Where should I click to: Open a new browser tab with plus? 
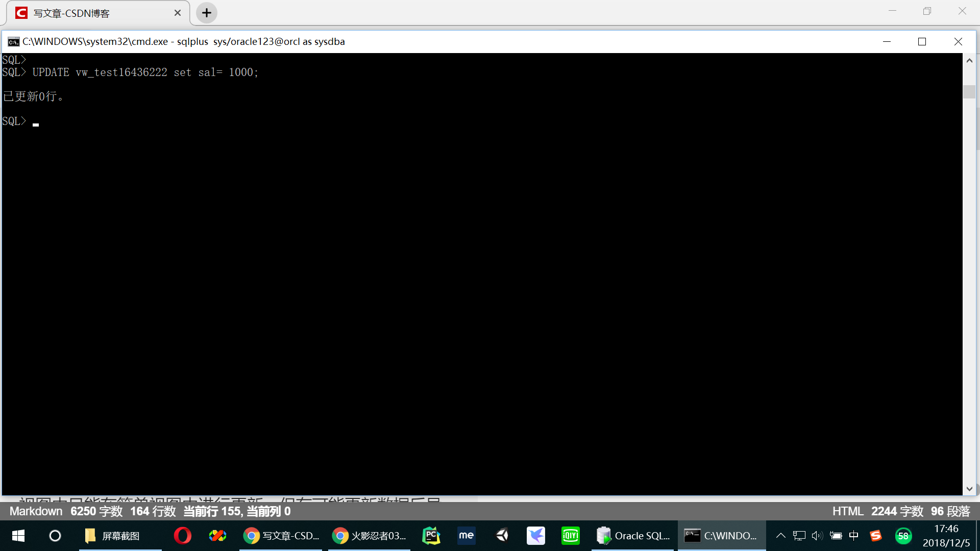pos(207,13)
